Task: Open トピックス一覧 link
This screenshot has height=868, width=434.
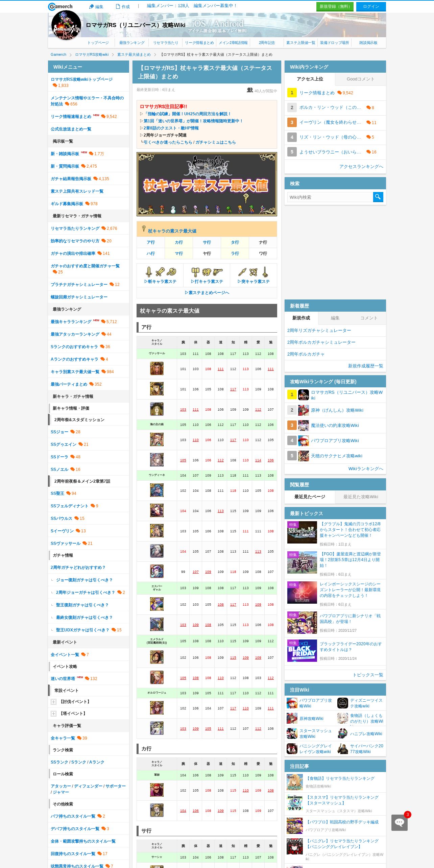Action: coord(368,675)
